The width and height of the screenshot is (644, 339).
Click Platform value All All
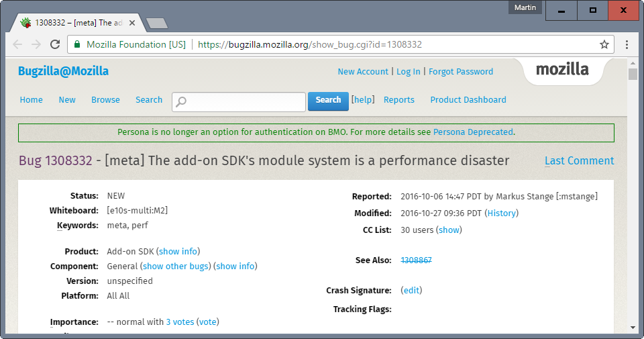pyautogui.click(x=118, y=296)
